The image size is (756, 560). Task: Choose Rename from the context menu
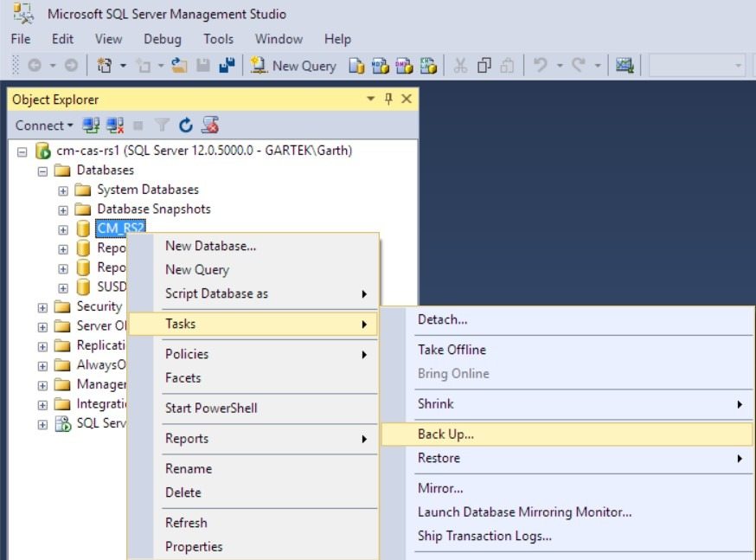tap(253, 469)
